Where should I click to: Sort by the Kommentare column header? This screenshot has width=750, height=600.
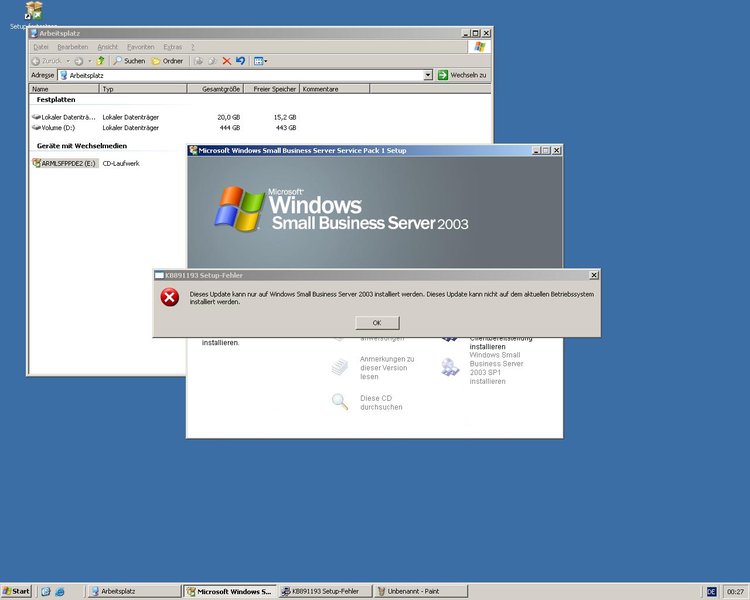(x=334, y=89)
